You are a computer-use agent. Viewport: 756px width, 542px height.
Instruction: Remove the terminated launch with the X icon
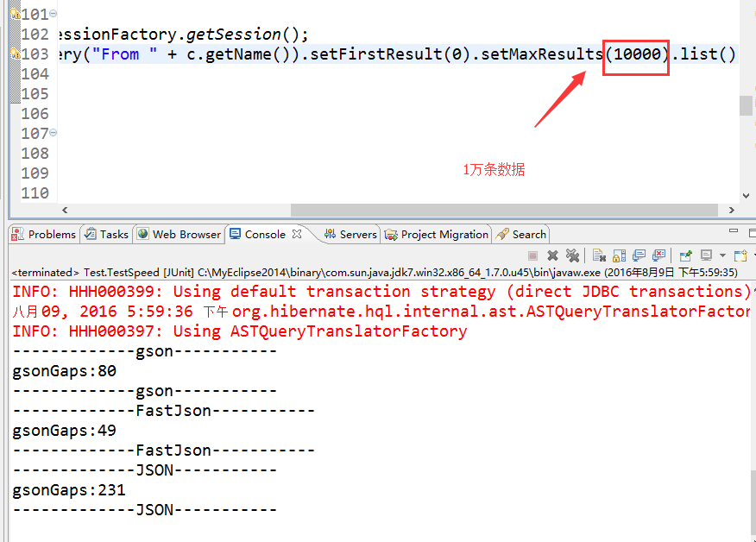click(x=552, y=255)
